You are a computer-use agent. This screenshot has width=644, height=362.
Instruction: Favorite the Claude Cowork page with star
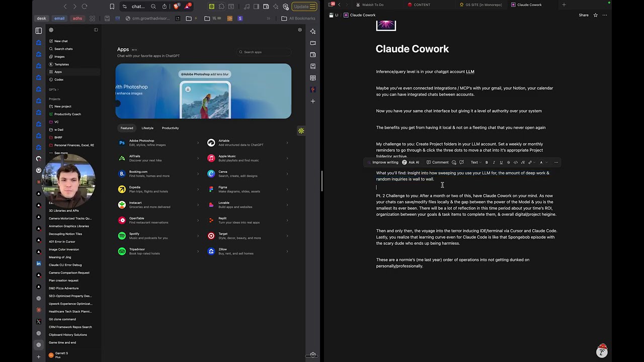(x=596, y=15)
